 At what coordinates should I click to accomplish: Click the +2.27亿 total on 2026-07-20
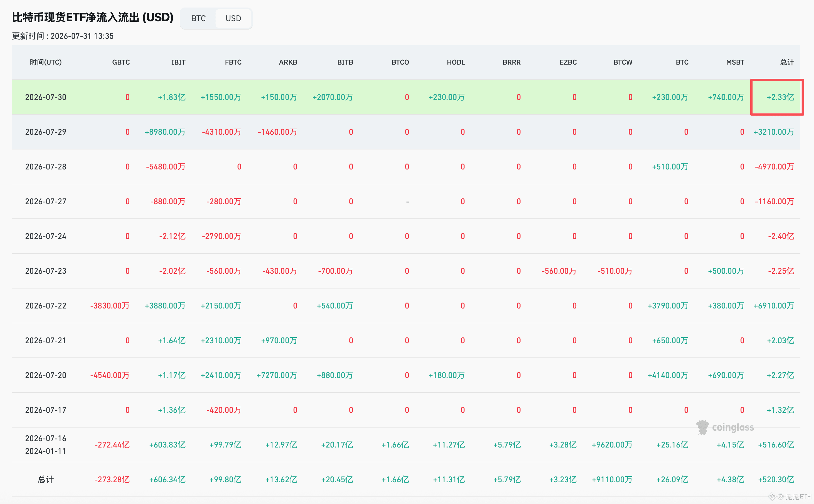780,375
